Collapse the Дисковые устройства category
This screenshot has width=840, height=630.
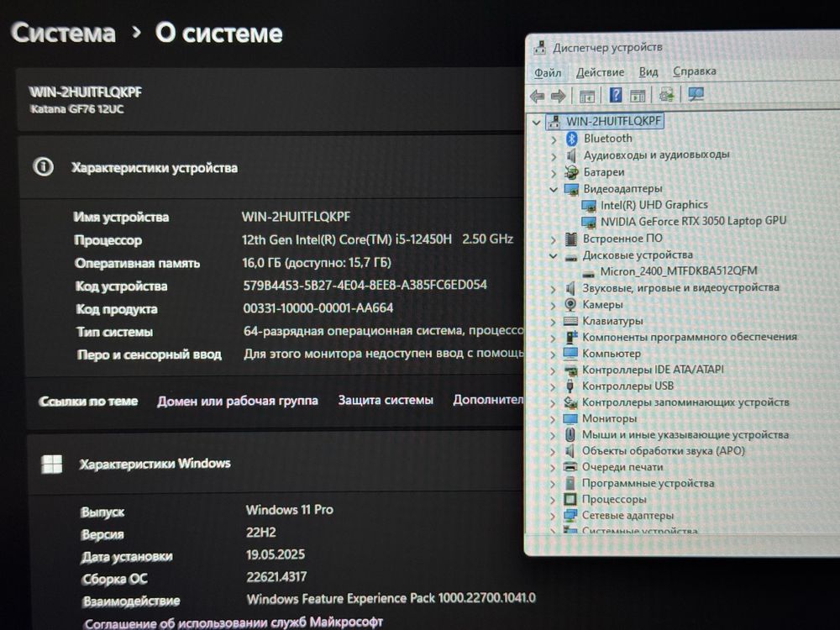(x=554, y=255)
